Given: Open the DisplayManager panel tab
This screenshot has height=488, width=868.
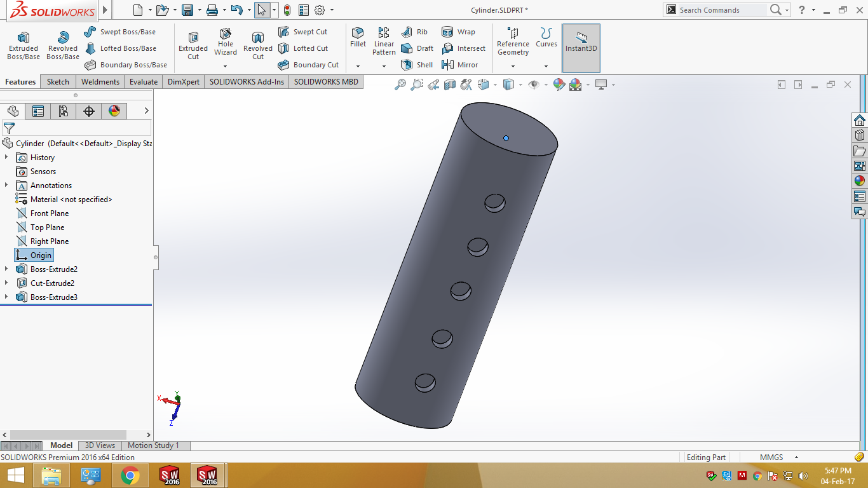Looking at the screenshot, I should point(114,111).
